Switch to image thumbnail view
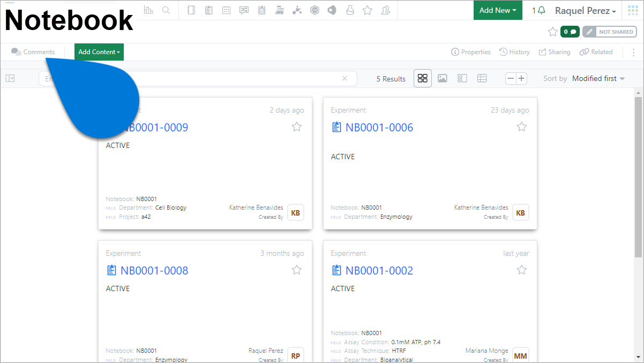This screenshot has width=644, height=363. click(442, 78)
